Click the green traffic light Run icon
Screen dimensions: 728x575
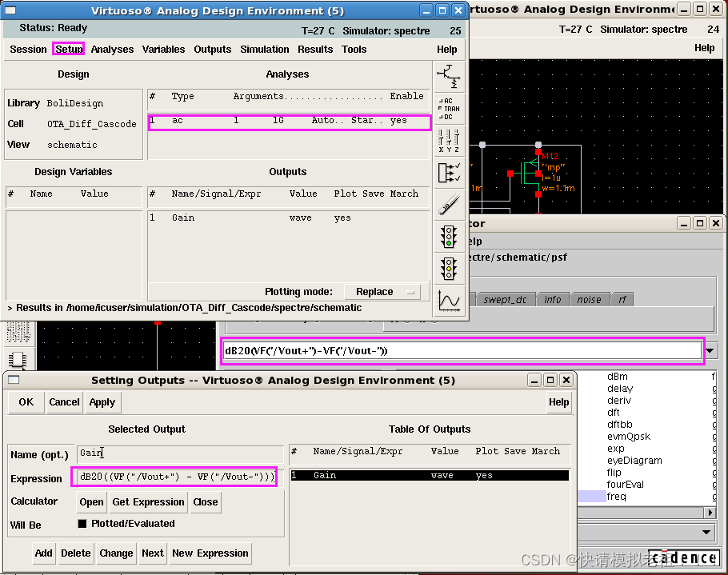pos(450,237)
